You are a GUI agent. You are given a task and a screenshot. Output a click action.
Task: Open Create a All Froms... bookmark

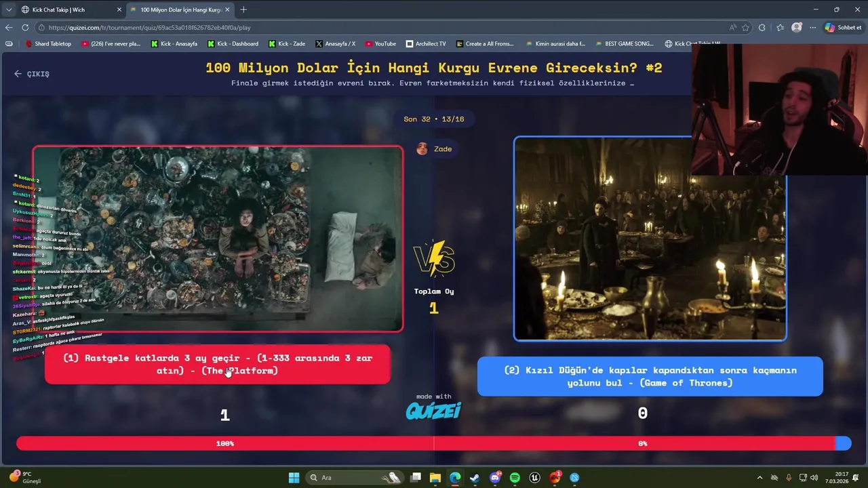click(x=485, y=43)
